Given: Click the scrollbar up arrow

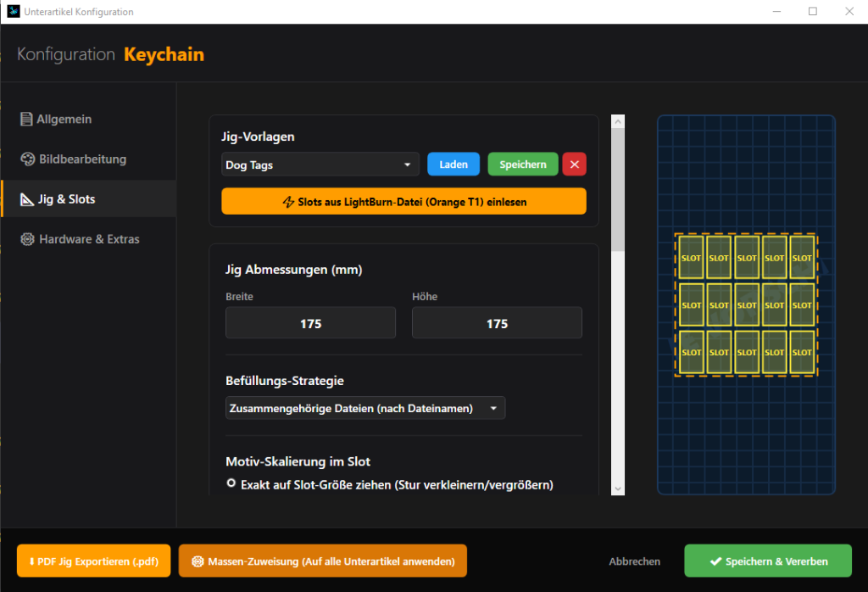Looking at the screenshot, I should coord(618,121).
